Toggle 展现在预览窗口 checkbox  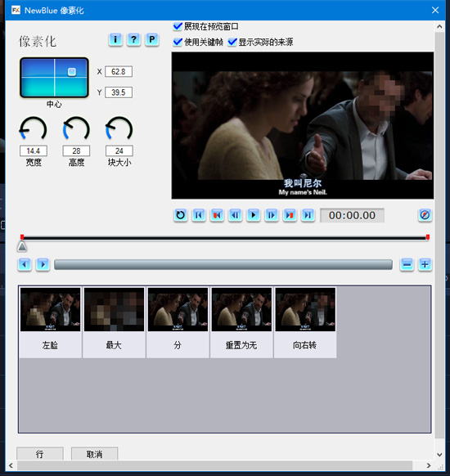pos(178,26)
